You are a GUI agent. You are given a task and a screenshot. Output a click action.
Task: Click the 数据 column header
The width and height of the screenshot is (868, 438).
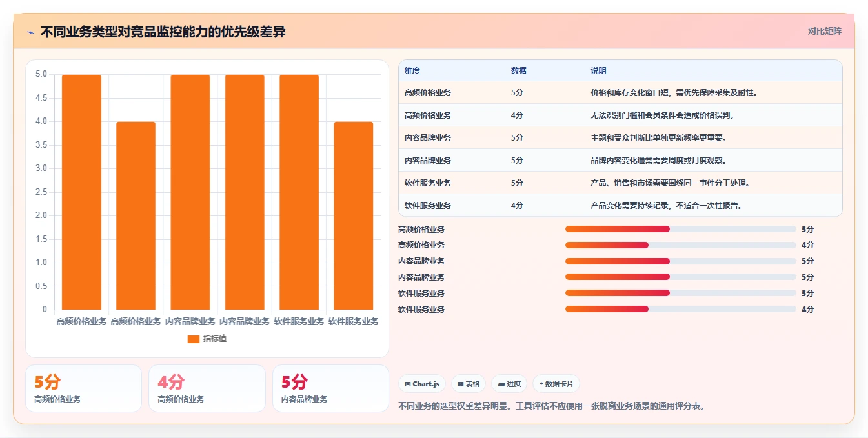[x=519, y=71]
